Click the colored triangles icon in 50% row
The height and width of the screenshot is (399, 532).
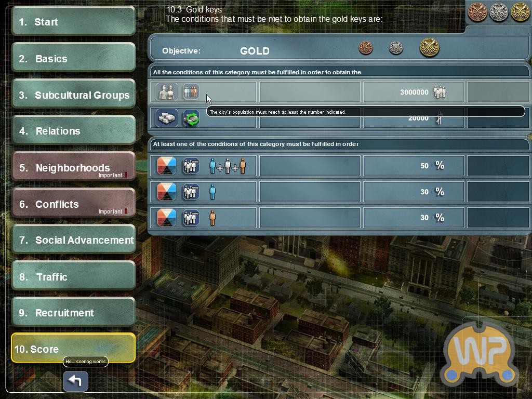pyautogui.click(x=167, y=166)
